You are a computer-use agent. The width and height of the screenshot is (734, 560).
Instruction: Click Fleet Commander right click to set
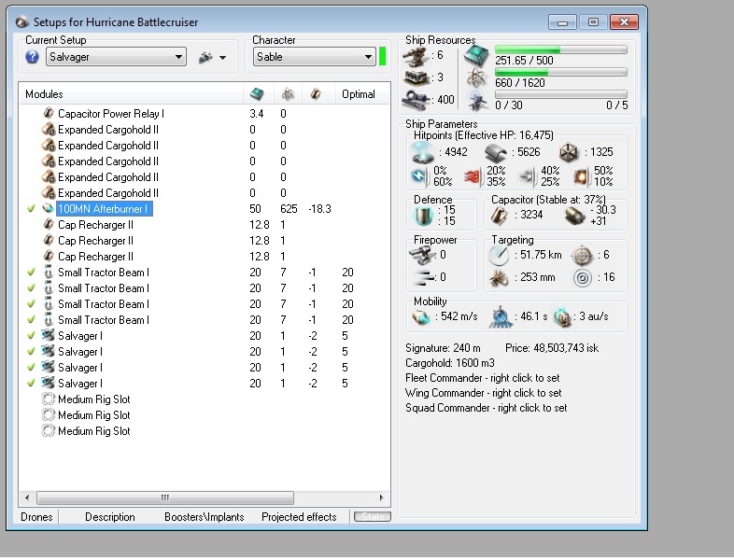(482, 378)
